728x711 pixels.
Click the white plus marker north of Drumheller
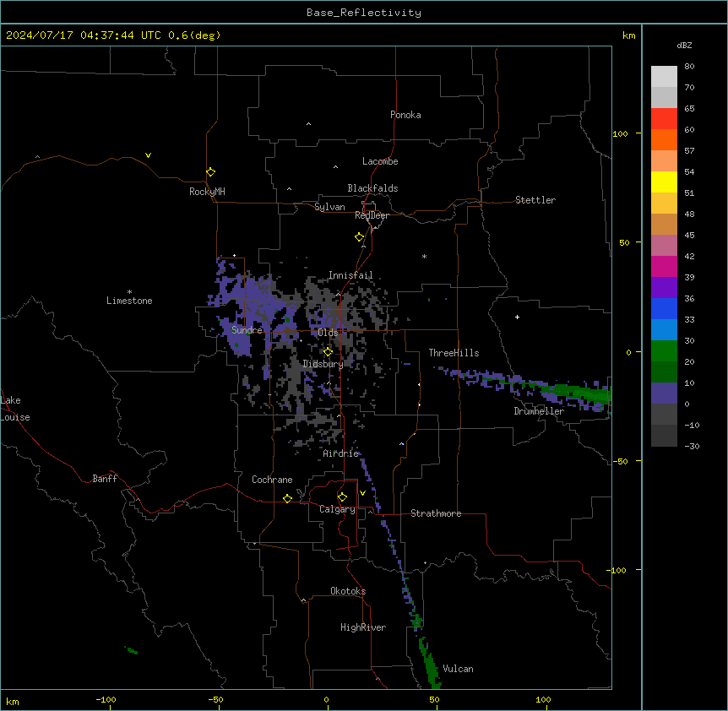click(517, 317)
